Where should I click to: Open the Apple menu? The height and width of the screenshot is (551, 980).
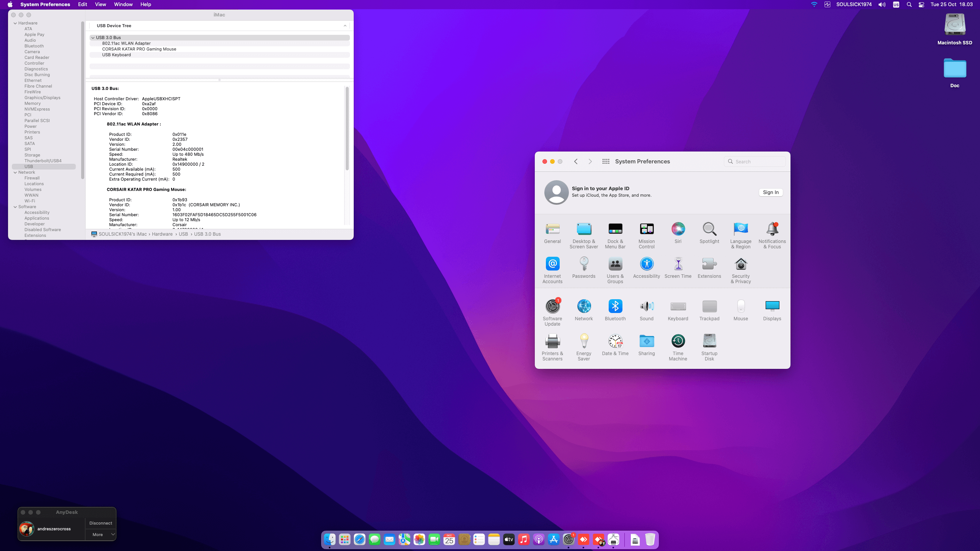(x=10, y=5)
